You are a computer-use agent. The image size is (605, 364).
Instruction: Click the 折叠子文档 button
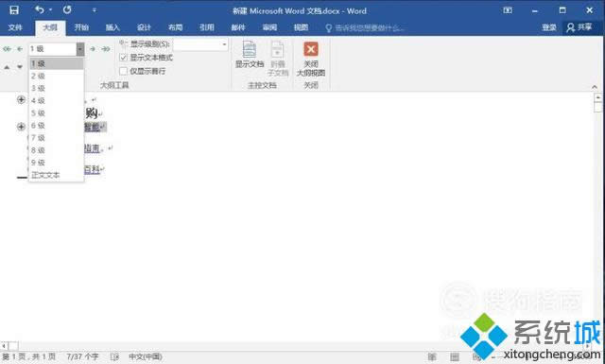click(x=278, y=59)
